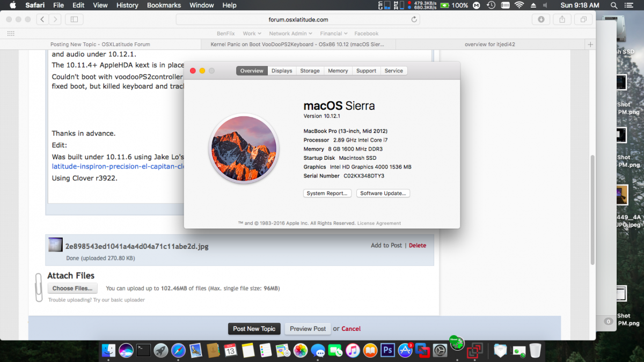The height and width of the screenshot is (362, 644).
Task: Click the System Report... button
Action: click(327, 193)
